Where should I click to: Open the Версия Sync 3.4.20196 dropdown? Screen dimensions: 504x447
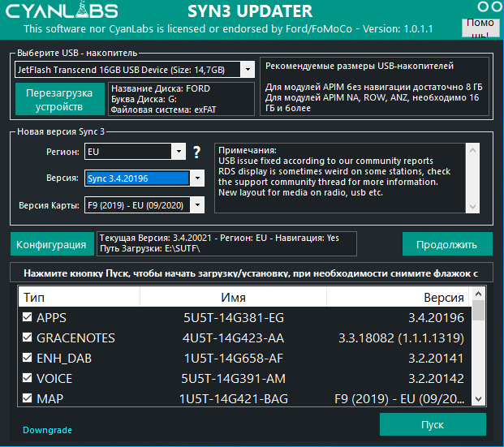pos(197,178)
